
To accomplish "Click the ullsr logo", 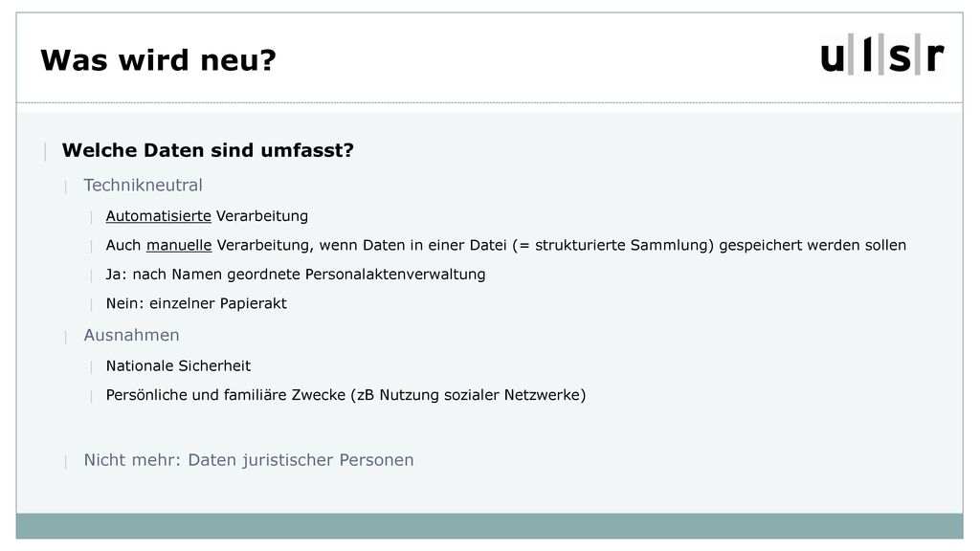I will tap(881, 55).
